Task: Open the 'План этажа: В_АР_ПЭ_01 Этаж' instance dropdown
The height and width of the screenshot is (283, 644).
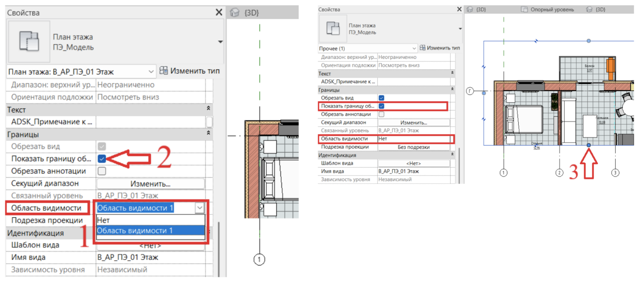Action: pos(81,71)
